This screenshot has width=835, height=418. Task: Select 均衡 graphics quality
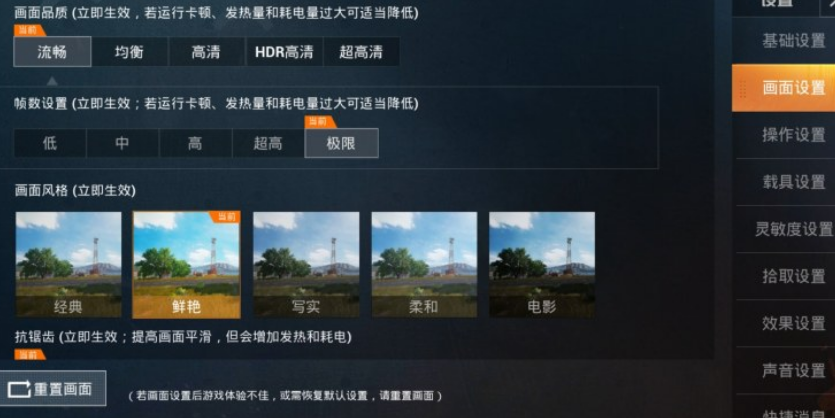click(129, 52)
